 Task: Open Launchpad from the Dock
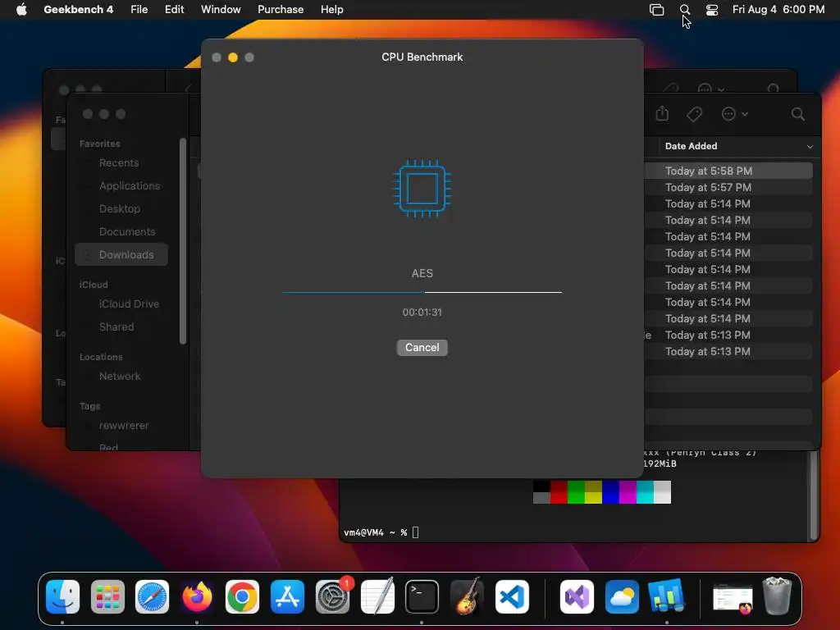pyautogui.click(x=107, y=597)
